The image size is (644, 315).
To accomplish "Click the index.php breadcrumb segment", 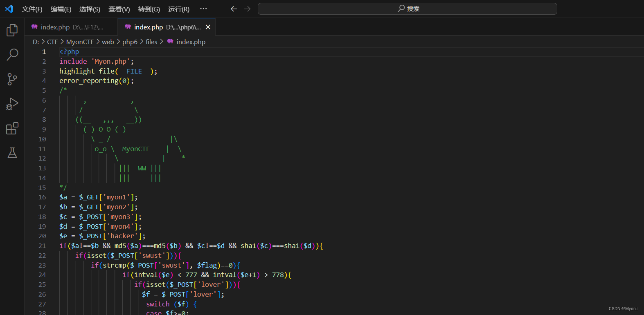I will coord(191,42).
